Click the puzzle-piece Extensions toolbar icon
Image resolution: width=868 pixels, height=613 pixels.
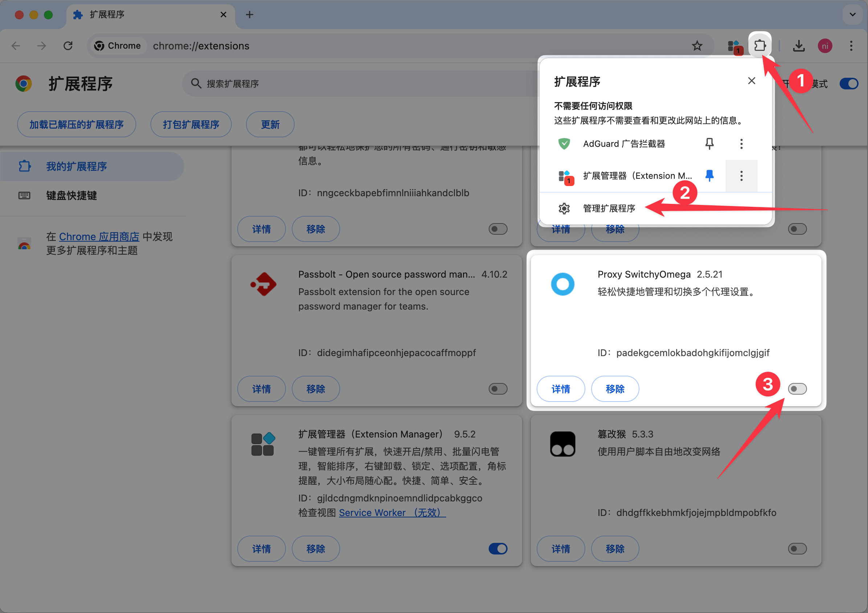point(760,46)
